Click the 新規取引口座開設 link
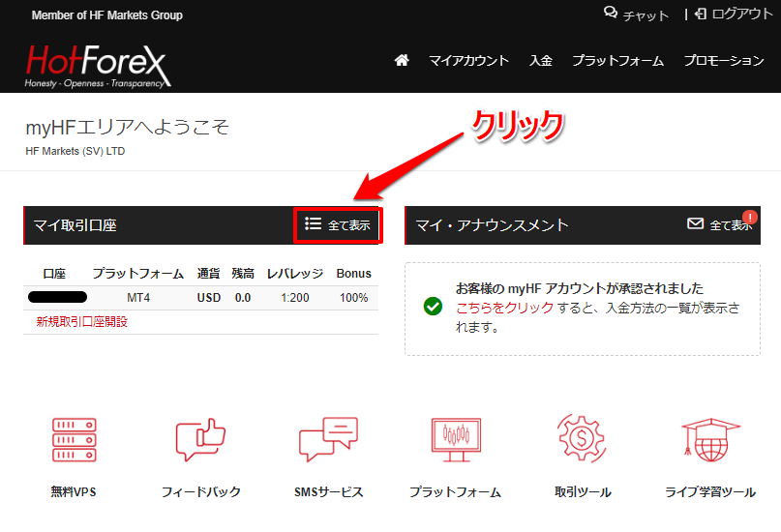The width and height of the screenshot is (781, 532). (x=81, y=322)
